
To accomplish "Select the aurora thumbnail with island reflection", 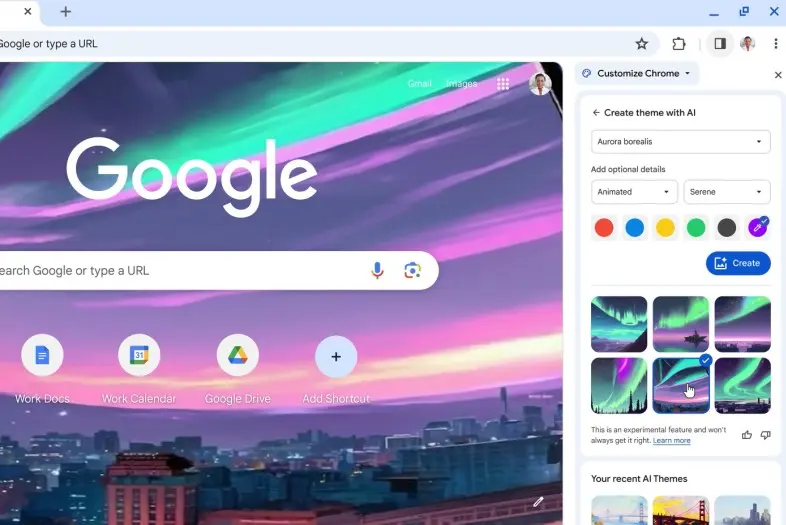I will pos(681,324).
